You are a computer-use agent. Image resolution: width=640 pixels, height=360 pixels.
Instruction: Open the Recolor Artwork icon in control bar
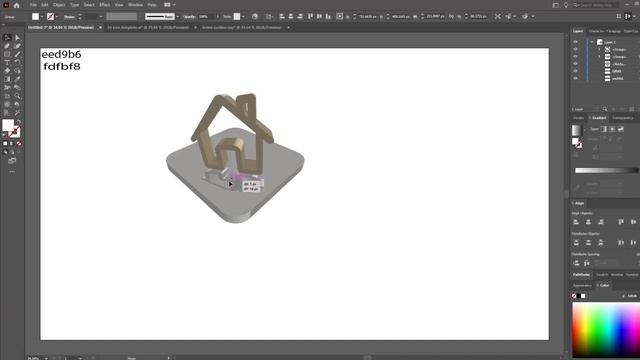[x=255, y=16]
